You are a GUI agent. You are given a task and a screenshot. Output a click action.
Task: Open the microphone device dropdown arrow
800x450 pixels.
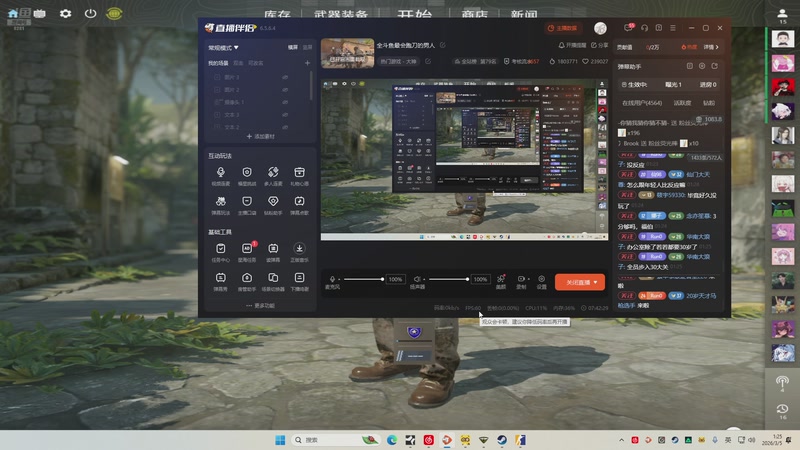point(339,279)
